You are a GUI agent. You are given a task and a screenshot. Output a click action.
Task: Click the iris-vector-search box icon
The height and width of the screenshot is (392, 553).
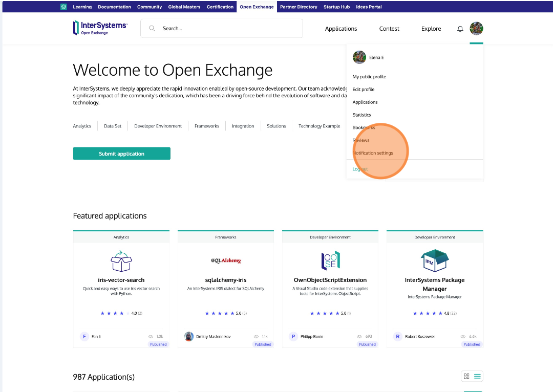click(x=121, y=261)
